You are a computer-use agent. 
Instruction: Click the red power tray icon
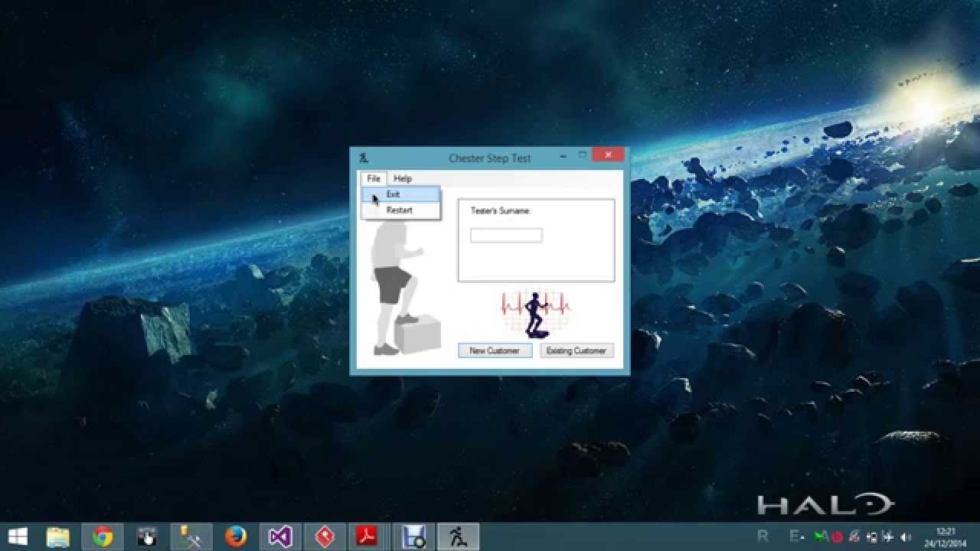click(837, 537)
